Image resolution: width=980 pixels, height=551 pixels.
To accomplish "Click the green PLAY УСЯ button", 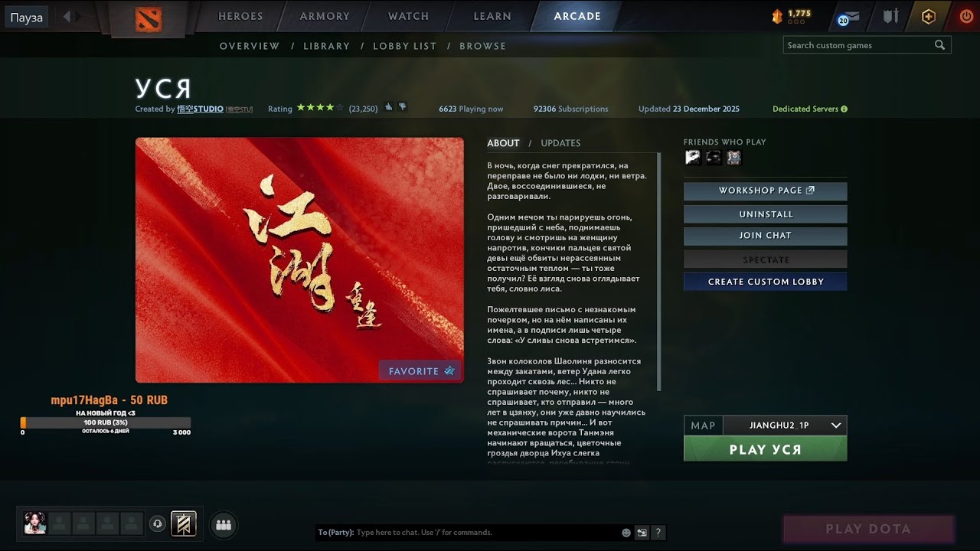I will pyautogui.click(x=765, y=449).
